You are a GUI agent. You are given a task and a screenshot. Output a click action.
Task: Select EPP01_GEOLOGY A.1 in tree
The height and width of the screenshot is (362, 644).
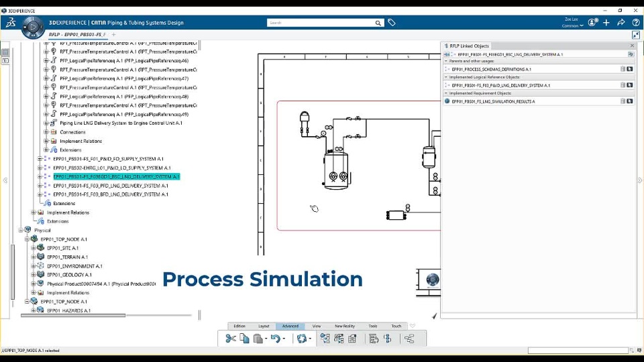pyautogui.click(x=69, y=275)
